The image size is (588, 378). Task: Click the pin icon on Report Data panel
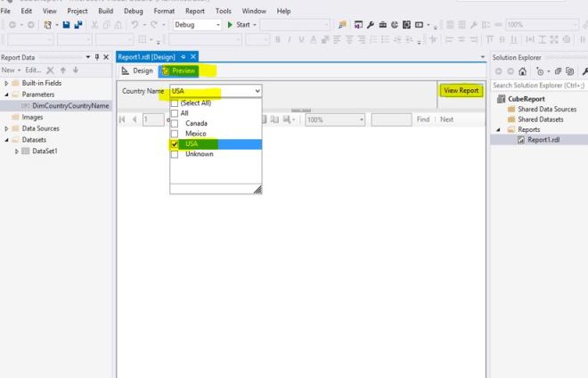click(x=97, y=57)
